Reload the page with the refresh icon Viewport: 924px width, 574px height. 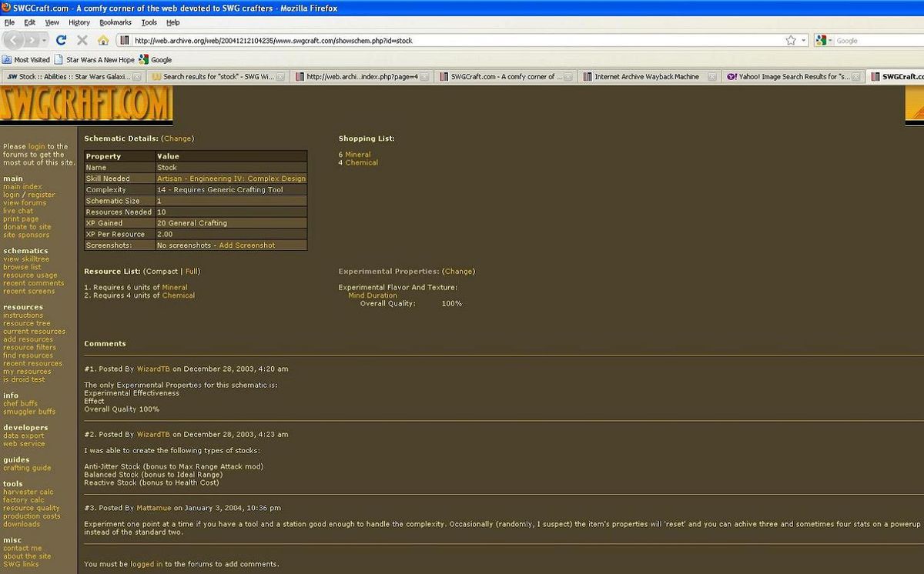point(62,40)
